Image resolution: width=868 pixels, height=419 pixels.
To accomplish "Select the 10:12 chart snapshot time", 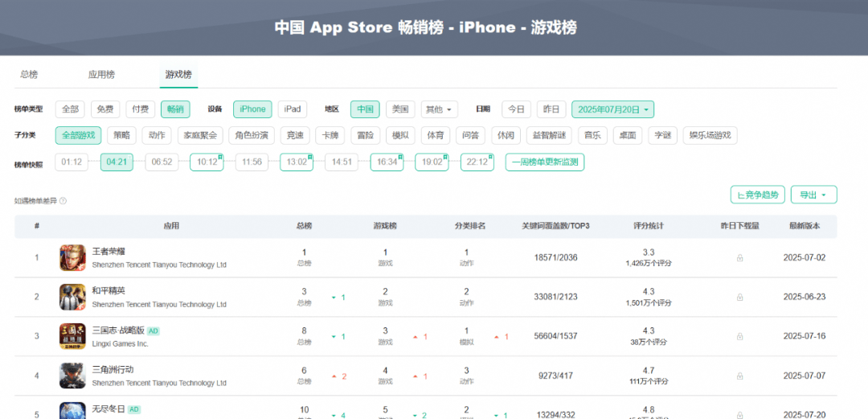I will click(x=207, y=162).
